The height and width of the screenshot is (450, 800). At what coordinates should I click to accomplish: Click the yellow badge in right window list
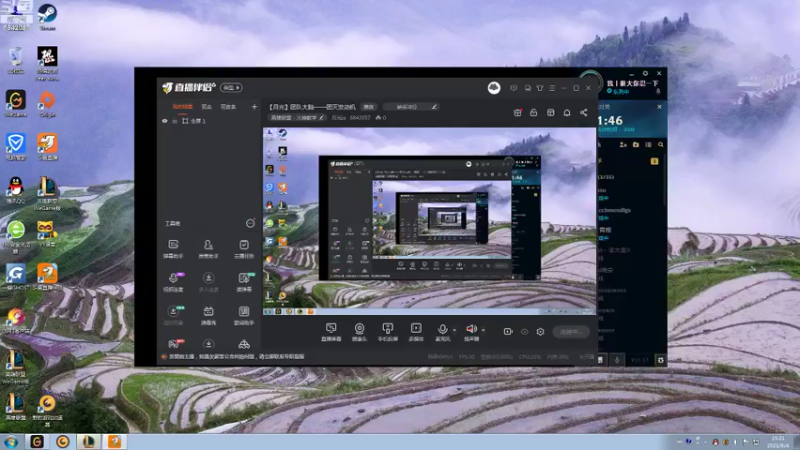click(654, 161)
